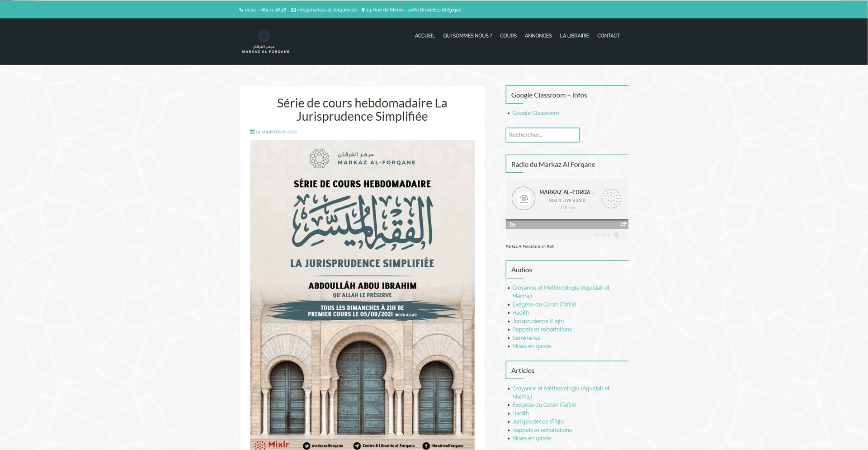Click the dotted Mixlr play circle
The width and height of the screenshot is (868, 450).
(611, 199)
